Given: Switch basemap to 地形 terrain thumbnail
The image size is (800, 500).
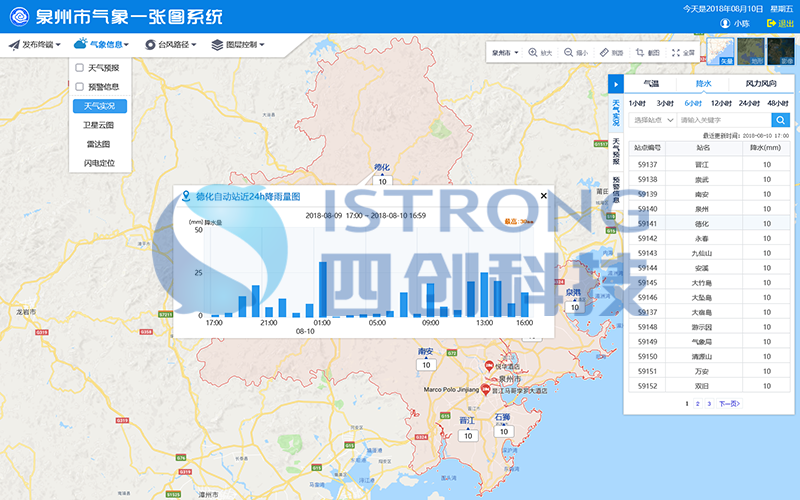Looking at the screenshot, I should [x=751, y=51].
